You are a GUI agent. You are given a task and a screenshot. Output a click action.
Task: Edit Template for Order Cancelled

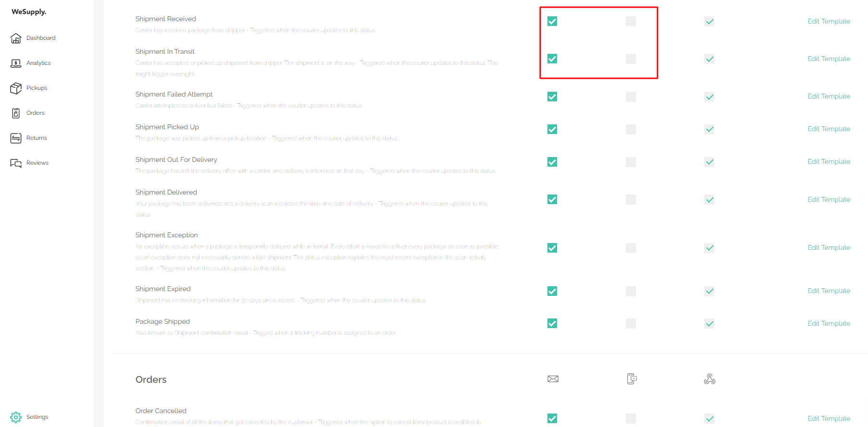pyautogui.click(x=829, y=418)
